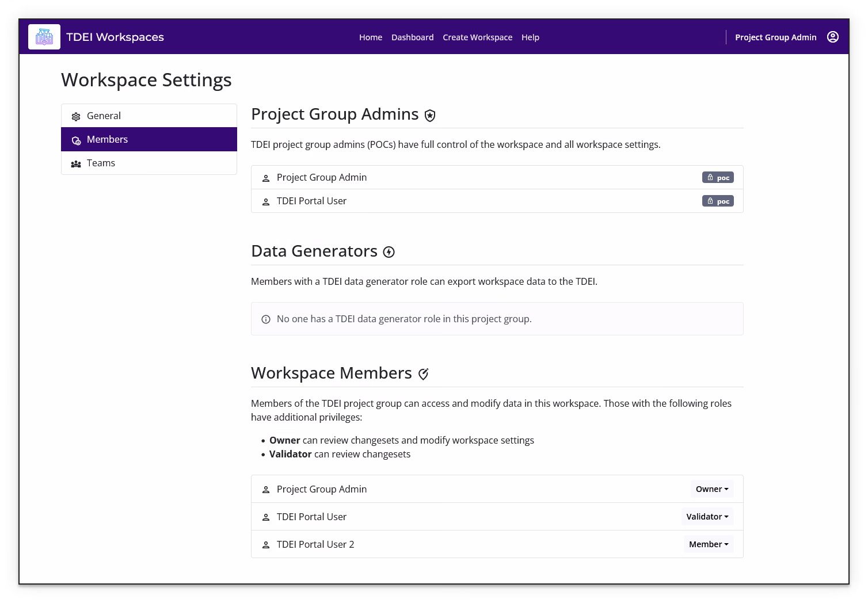This screenshot has height=603, width=868.
Task: Click the person icon for Project Group Admin in Workspace Members
Action: coord(266,490)
